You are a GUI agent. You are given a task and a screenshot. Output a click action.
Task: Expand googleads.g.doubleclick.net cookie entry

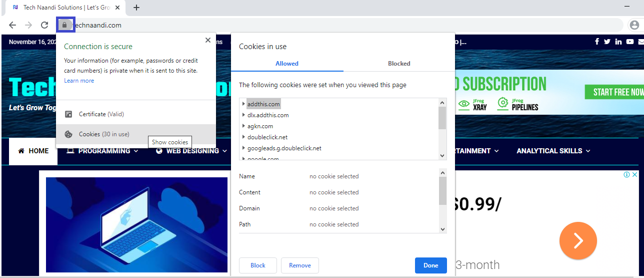coord(243,148)
